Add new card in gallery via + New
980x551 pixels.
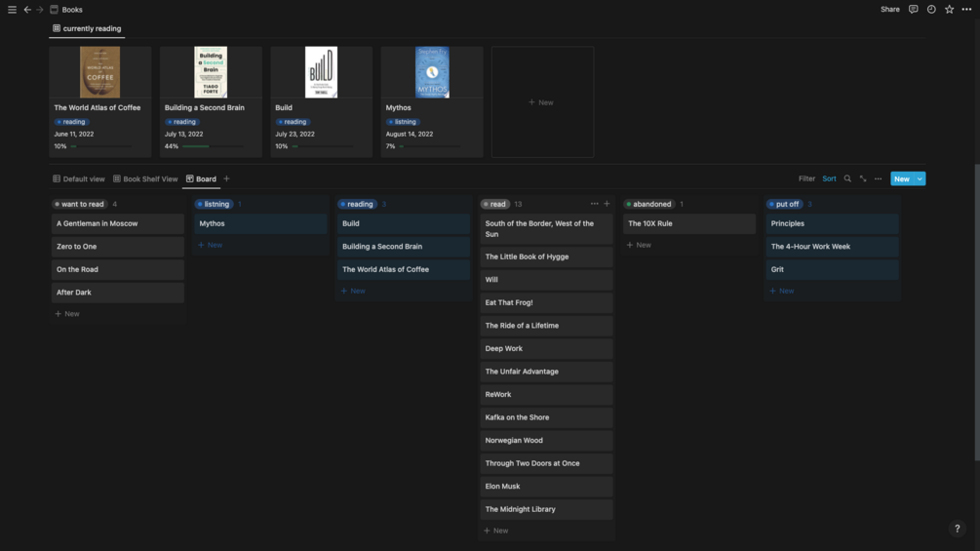coord(542,101)
